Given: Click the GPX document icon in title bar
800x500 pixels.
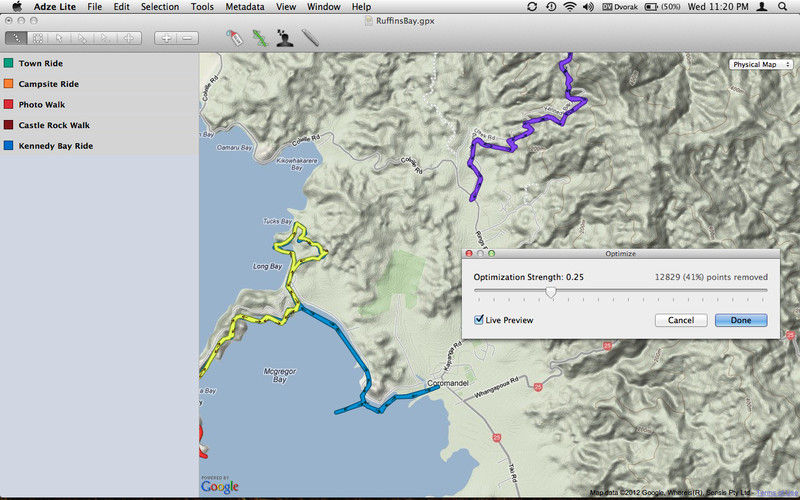Looking at the screenshot, I should click(x=368, y=21).
